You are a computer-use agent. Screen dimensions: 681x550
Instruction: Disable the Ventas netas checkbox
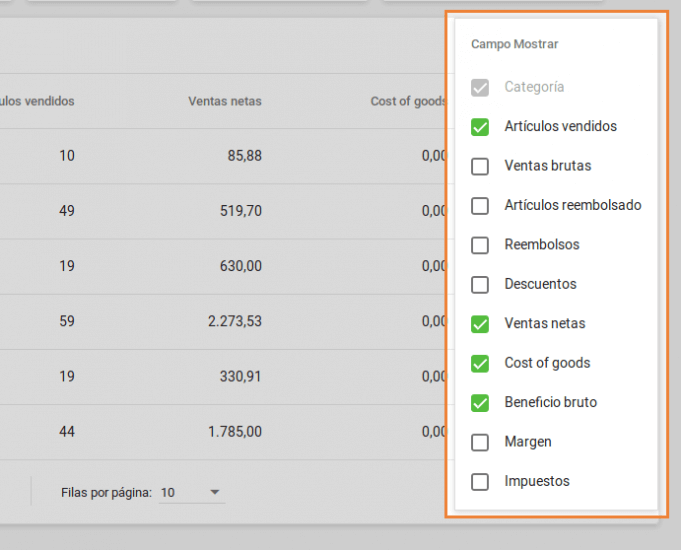click(480, 324)
